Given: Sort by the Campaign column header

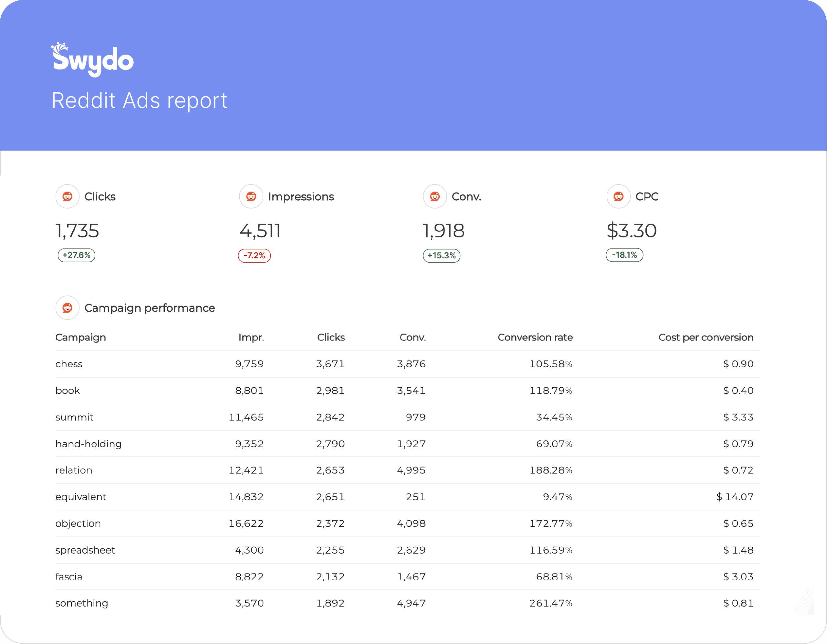Looking at the screenshot, I should point(81,337).
